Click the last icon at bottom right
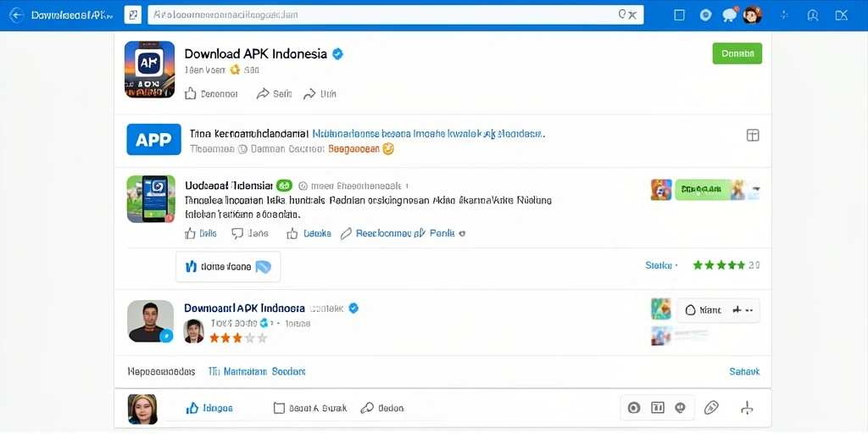Viewport: 868px width, 434px height. [747, 409]
